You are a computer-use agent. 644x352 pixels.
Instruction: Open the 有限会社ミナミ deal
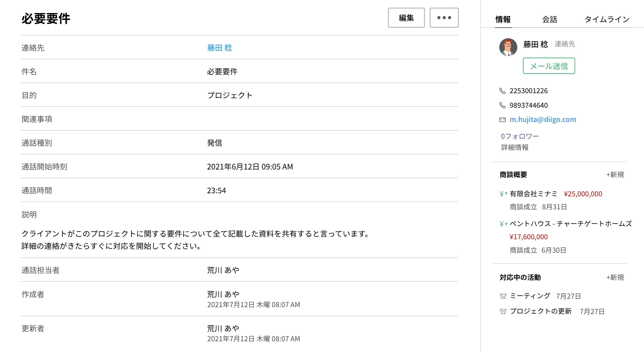click(533, 194)
